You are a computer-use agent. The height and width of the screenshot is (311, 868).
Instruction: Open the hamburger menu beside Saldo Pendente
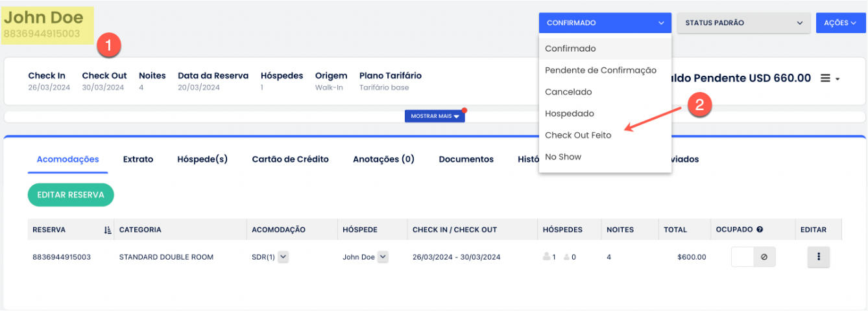click(830, 78)
